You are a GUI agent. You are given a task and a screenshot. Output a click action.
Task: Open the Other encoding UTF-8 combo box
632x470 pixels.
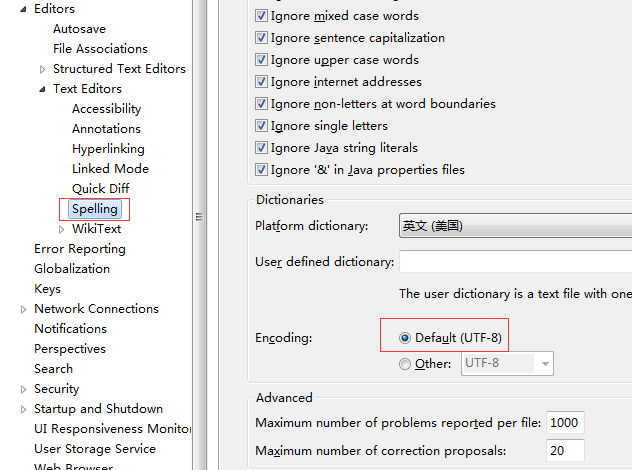coord(507,364)
